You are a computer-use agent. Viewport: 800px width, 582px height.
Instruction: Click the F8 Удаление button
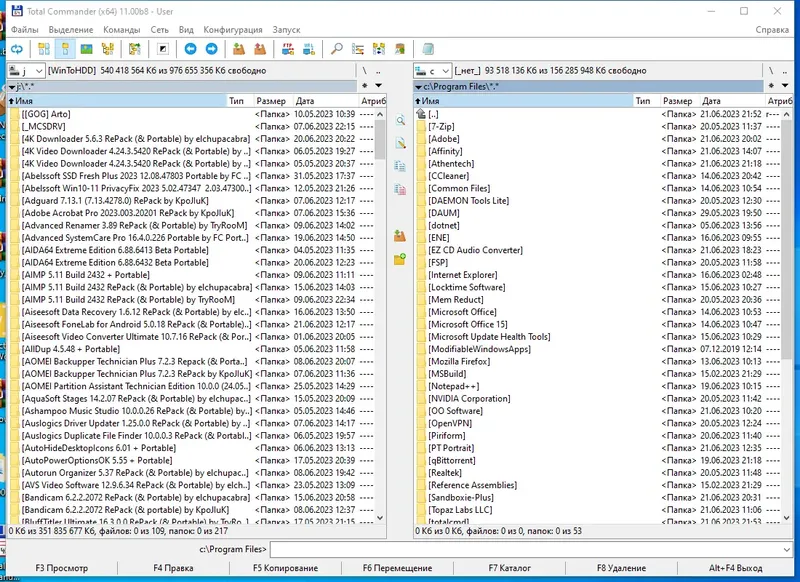click(621, 568)
